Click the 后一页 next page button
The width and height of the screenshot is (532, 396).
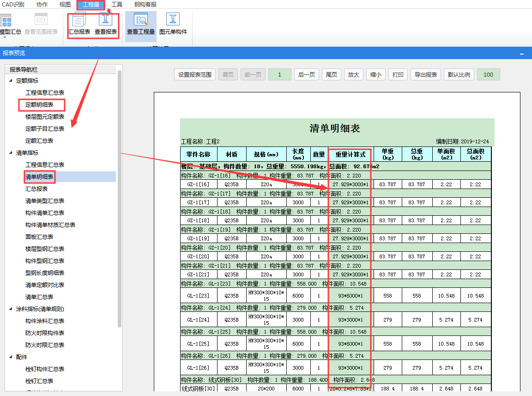tap(306, 75)
